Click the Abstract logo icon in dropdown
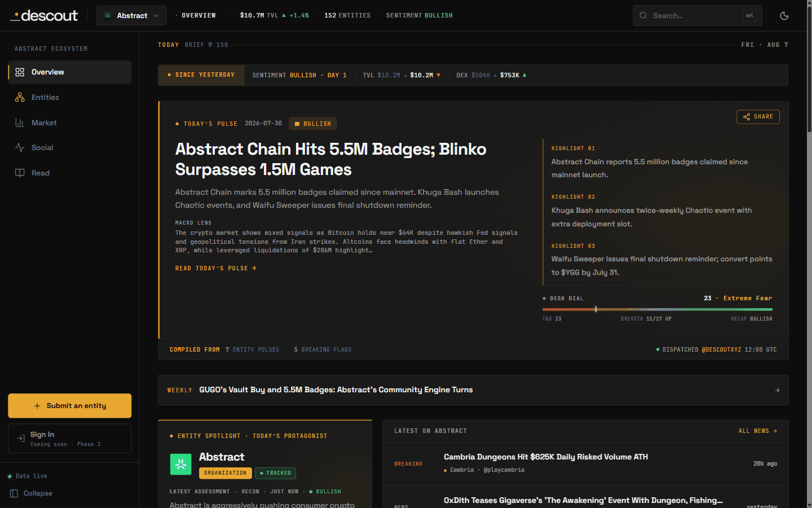Screen dimensions: 812x508 (108, 16)
